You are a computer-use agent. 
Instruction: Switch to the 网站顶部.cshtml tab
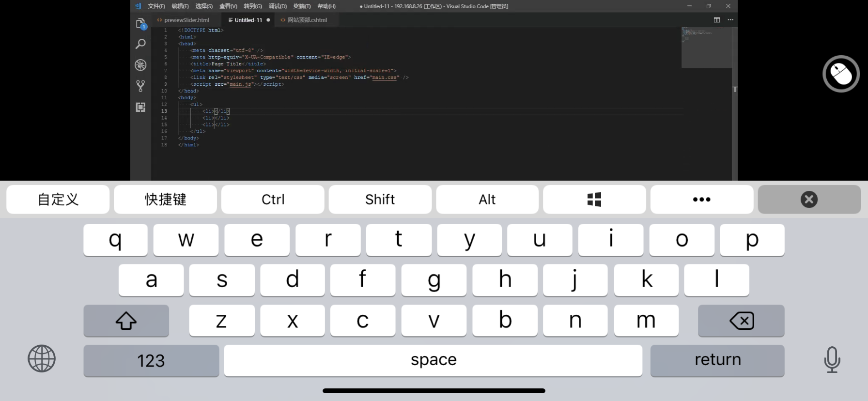tap(307, 20)
